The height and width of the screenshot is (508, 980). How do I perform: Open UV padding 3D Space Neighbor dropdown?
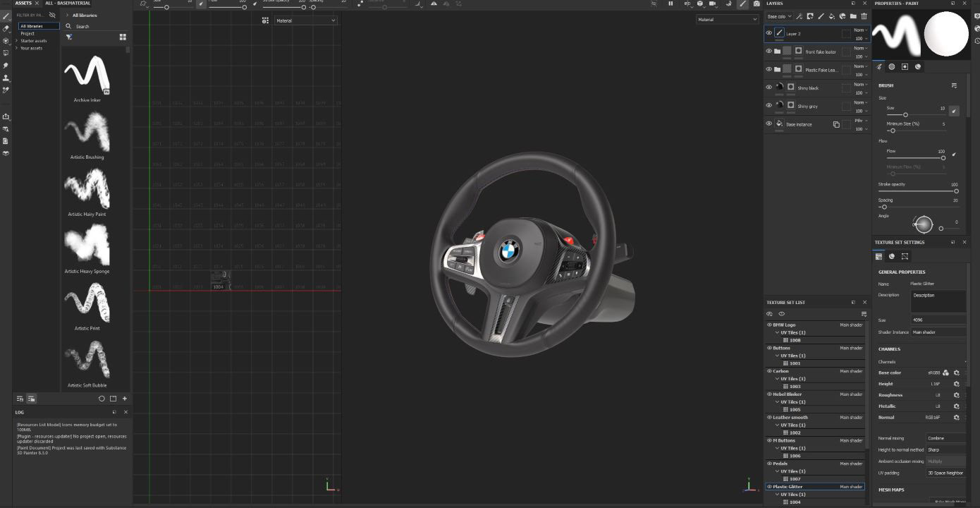coord(945,473)
